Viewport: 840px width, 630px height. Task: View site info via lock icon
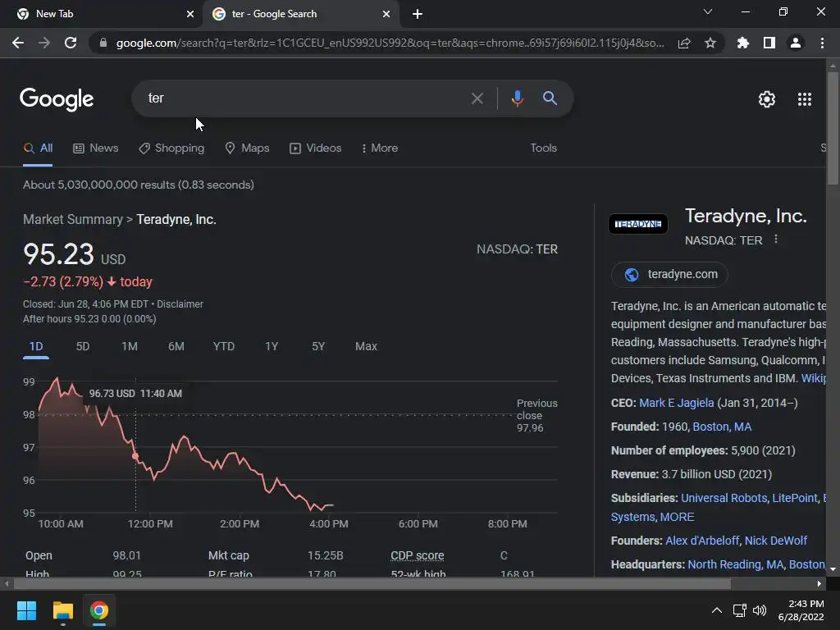tap(103, 43)
